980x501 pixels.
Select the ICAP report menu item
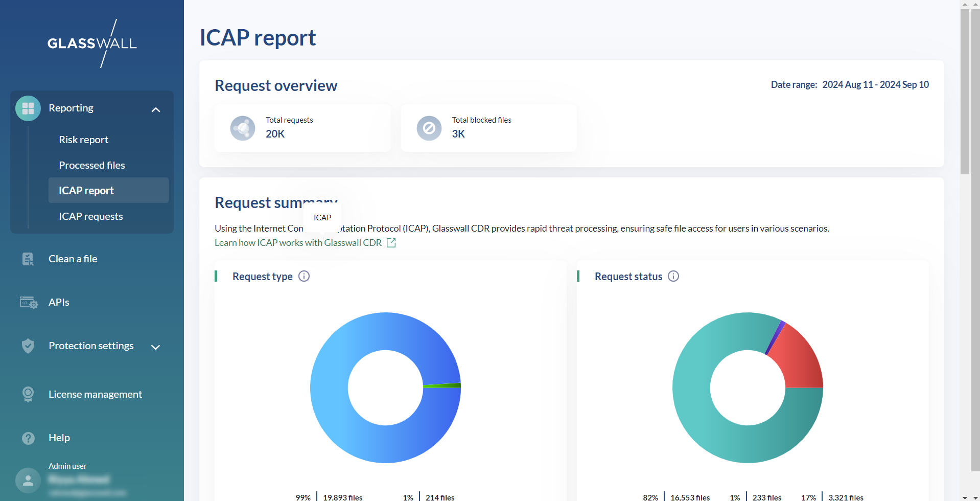[x=108, y=190]
